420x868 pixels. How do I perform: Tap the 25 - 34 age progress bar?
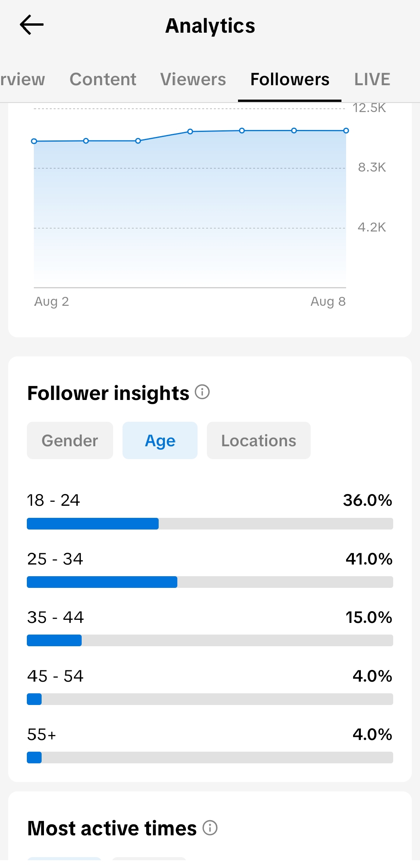tap(210, 582)
